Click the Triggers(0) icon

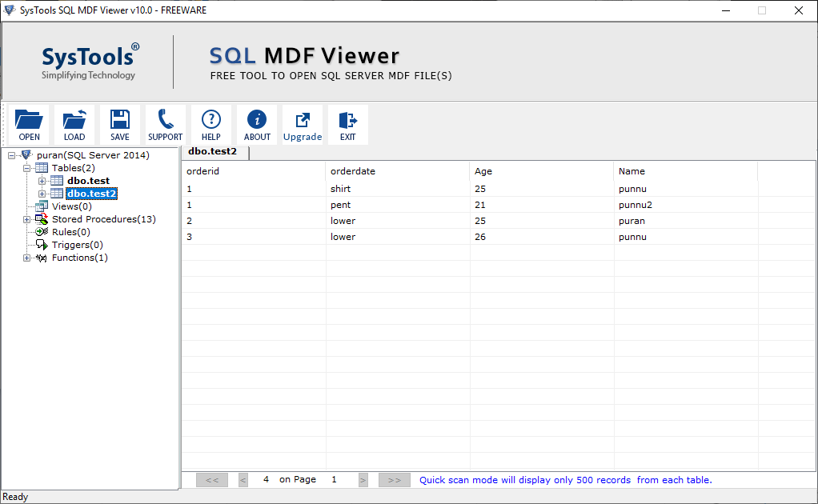point(42,245)
